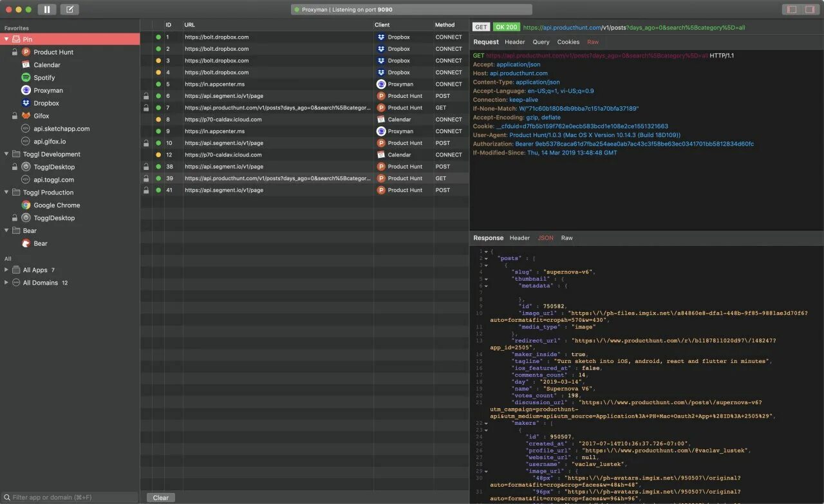Select Dropbox app in sidebar

pyautogui.click(x=46, y=103)
